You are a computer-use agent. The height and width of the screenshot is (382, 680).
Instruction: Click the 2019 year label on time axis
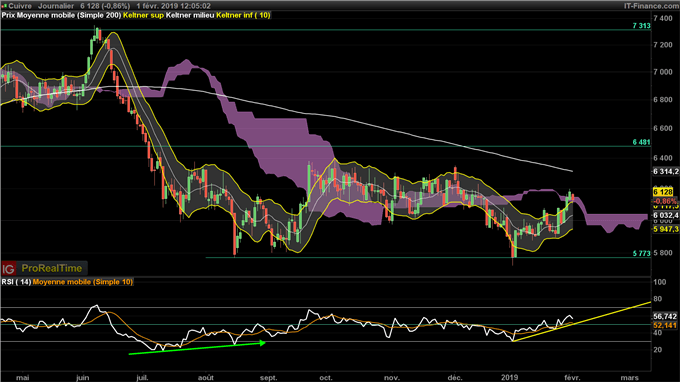[x=509, y=378]
